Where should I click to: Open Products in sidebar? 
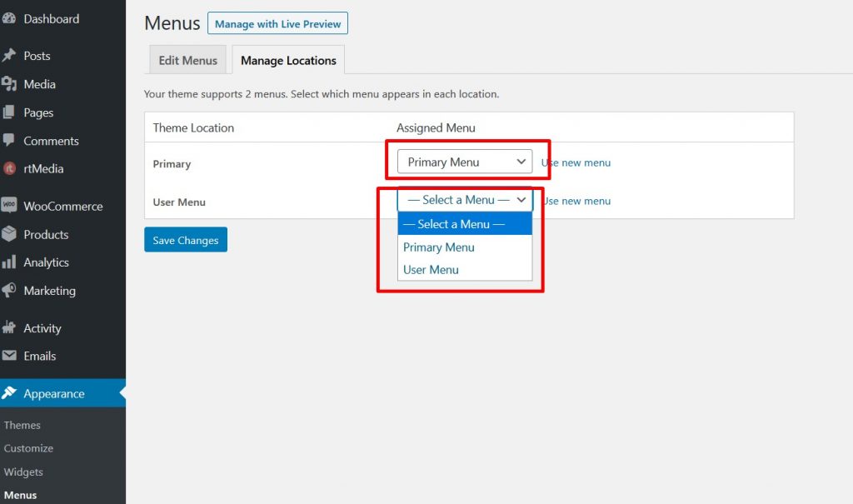pos(46,234)
